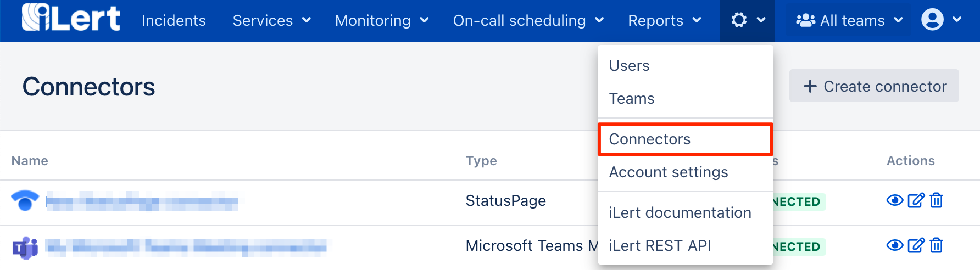
Task: Open iLert REST API menu link
Action: [x=660, y=246]
